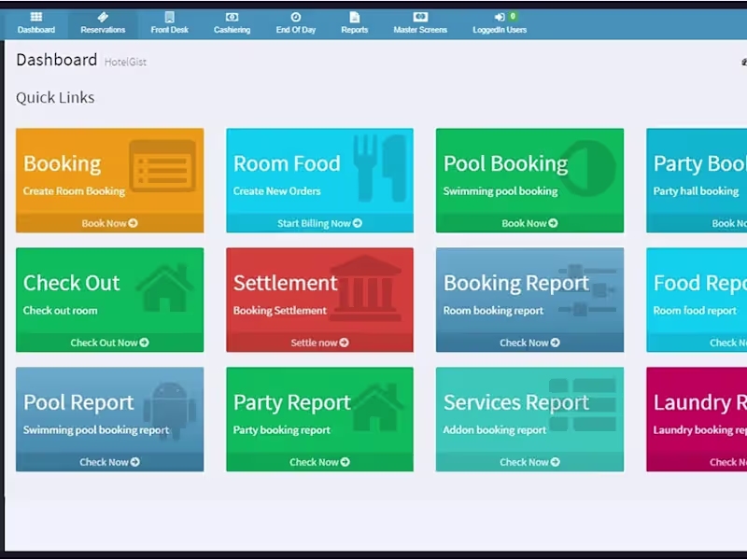Click the sliders icon on Booking Report
Image resolution: width=747 pixels, height=560 pixels.
[587, 290]
